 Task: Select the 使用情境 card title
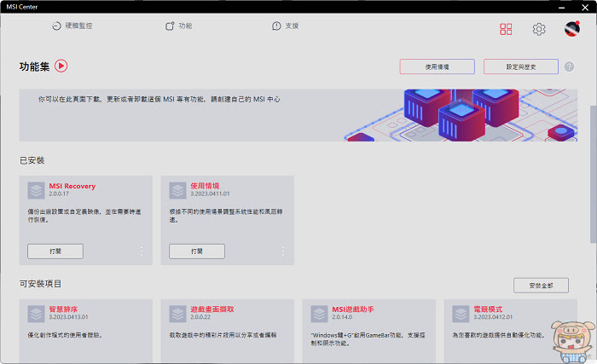click(x=205, y=186)
